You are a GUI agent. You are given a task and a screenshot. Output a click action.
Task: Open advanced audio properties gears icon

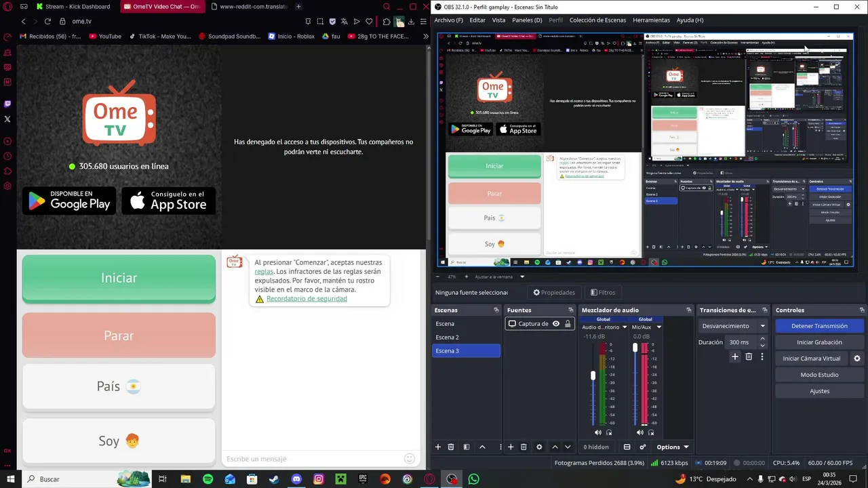coord(642,447)
